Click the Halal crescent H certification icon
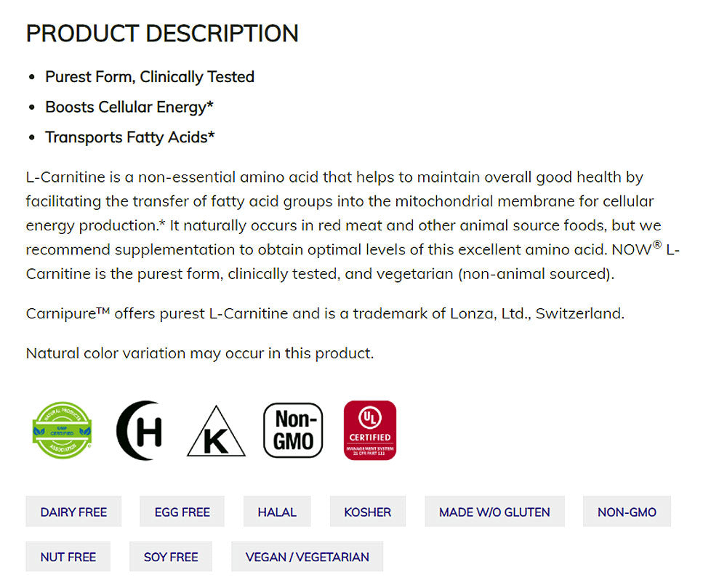The height and width of the screenshot is (588, 727). (139, 431)
